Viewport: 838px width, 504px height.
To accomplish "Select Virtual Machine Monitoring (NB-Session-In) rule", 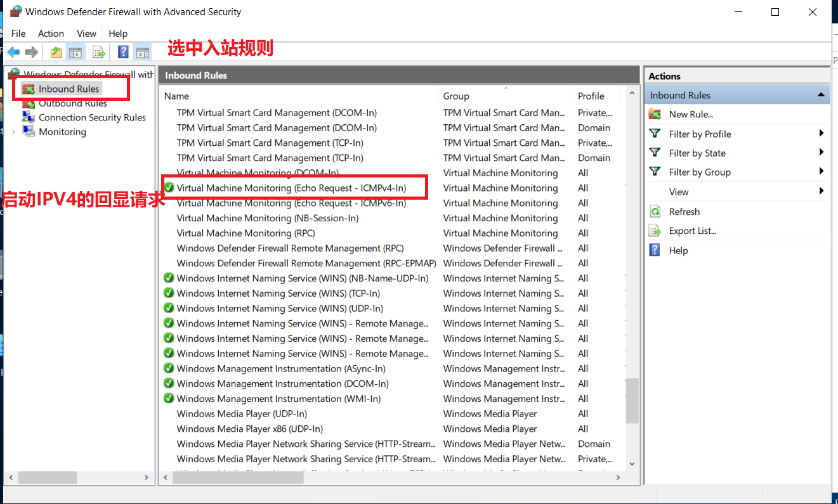I will coord(267,218).
